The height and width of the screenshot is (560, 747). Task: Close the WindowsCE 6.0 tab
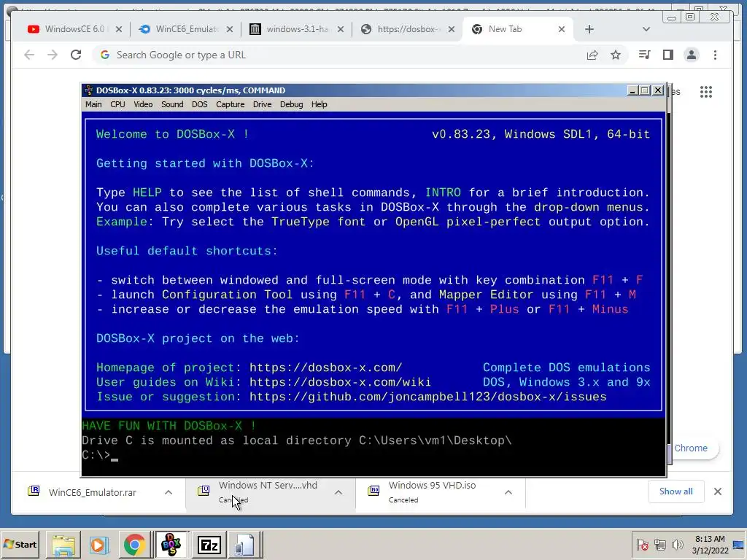(x=119, y=29)
